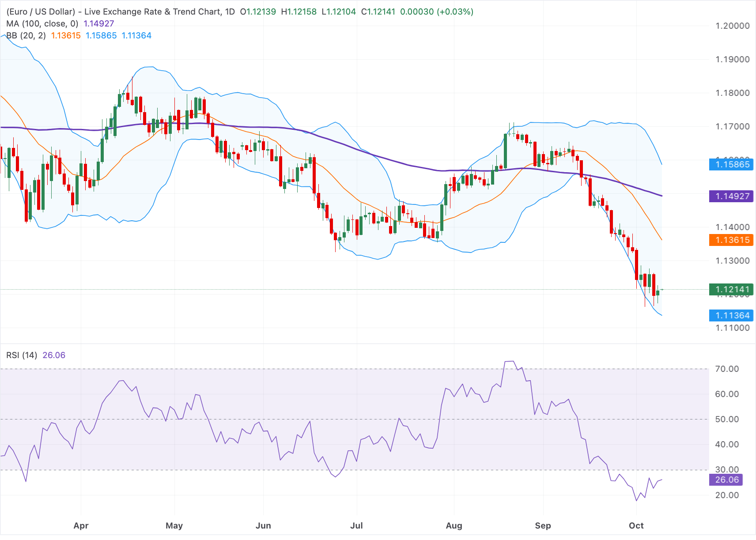This screenshot has width=756, height=540.
Task: Select the high price H1.12158 value
Action: point(299,11)
